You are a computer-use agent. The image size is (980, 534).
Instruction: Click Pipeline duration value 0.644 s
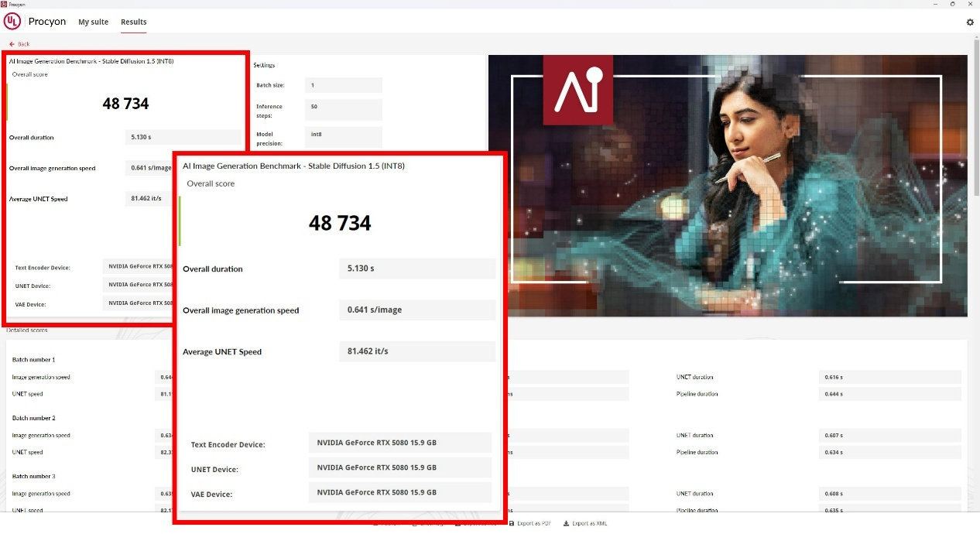coord(890,394)
